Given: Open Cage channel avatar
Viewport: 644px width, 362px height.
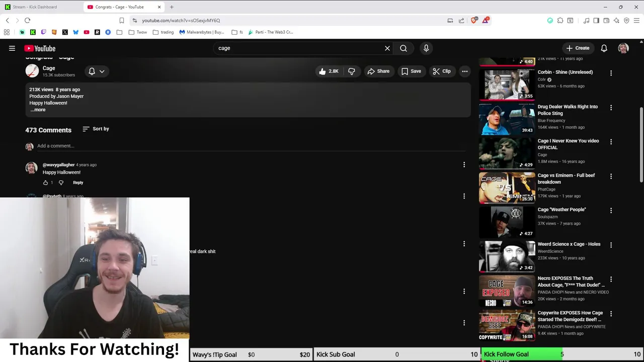Looking at the screenshot, I should pyautogui.click(x=32, y=71).
